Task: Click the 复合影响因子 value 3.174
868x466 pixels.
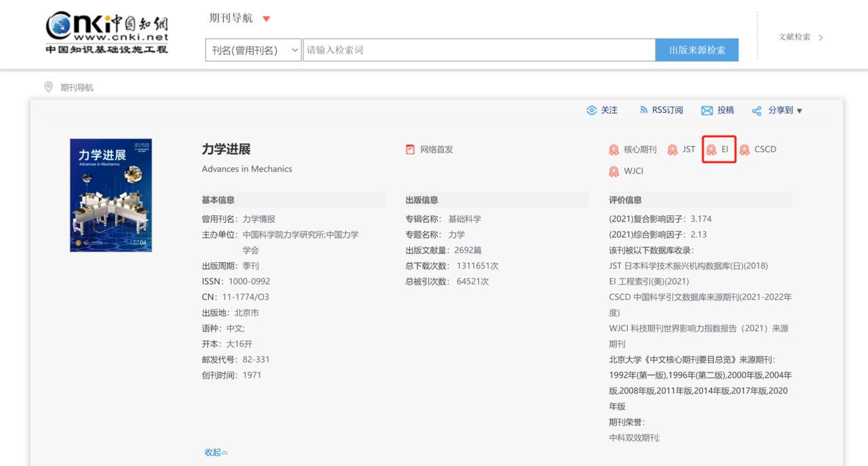Action: pyautogui.click(x=701, y=219)
